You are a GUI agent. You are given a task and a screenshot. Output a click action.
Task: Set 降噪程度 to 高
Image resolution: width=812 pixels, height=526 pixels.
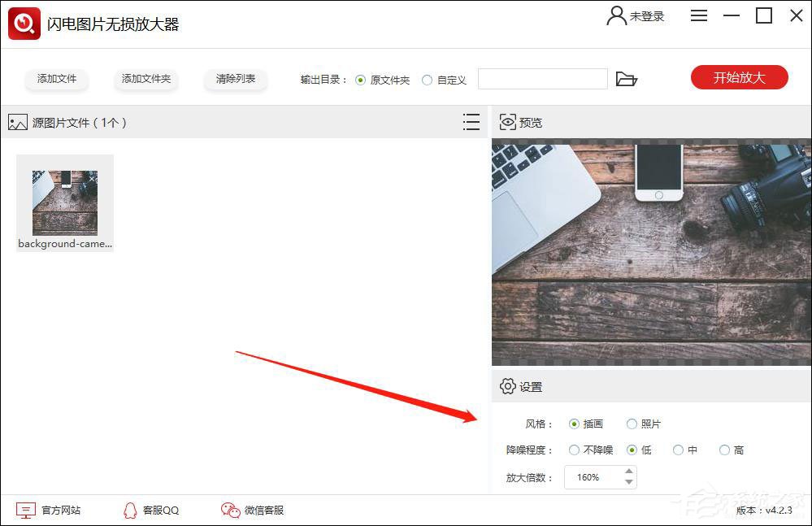click(x=723, y=450)
